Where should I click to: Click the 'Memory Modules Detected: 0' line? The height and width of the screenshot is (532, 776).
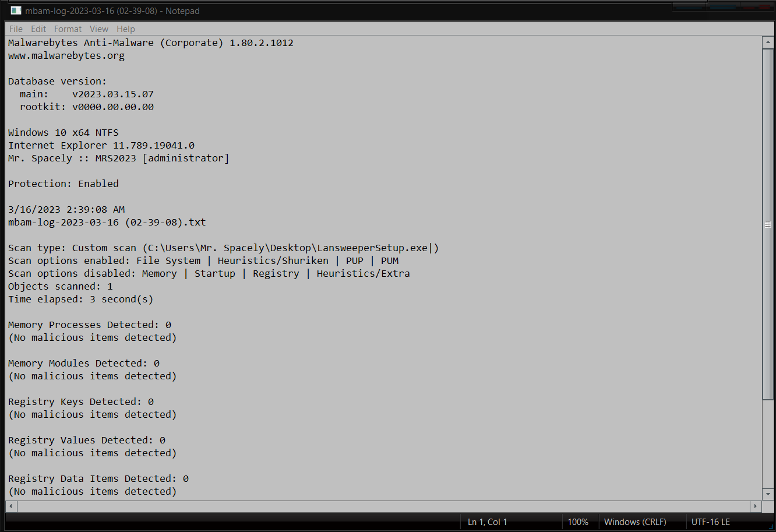[84, 364]
